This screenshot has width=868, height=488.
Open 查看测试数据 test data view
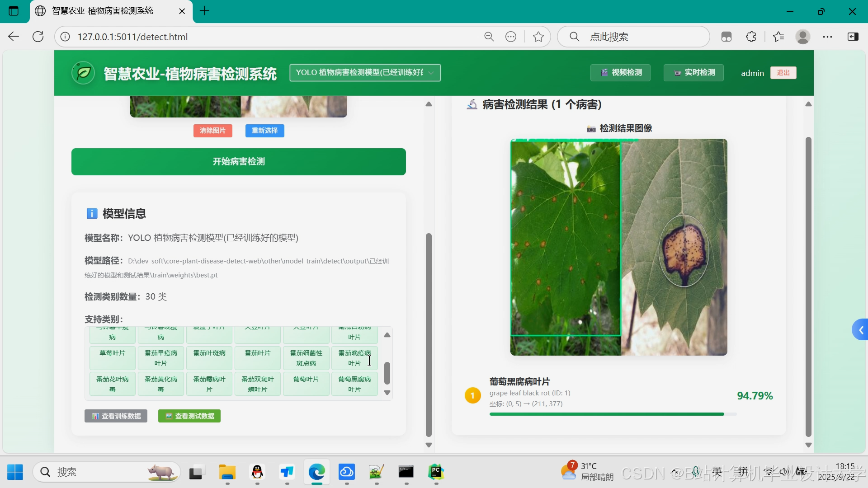pyautogui.click(x=189, y=416)
